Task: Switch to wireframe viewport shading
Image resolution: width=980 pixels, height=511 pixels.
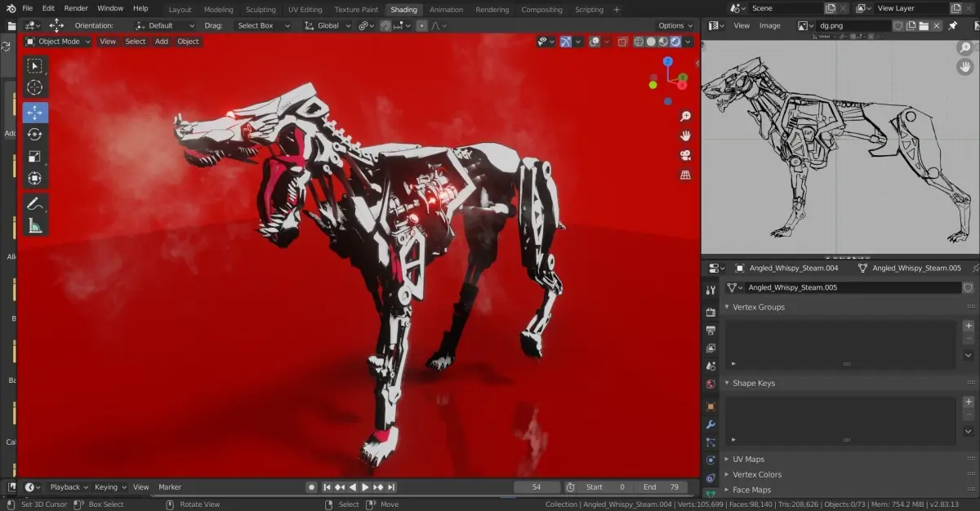Action: click(639, 42)
